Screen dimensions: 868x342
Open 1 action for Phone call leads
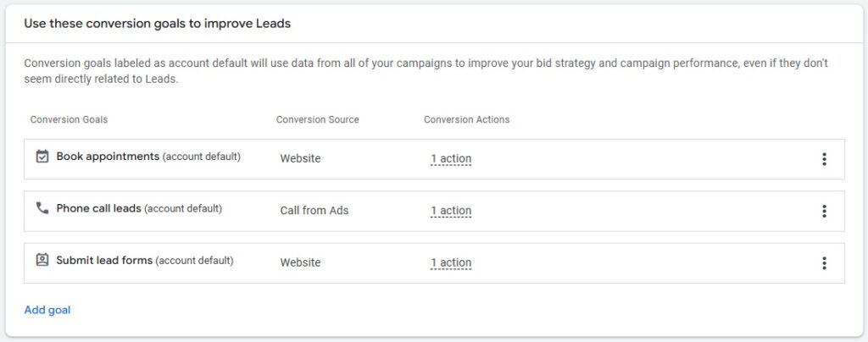click(x=451, y=211)
